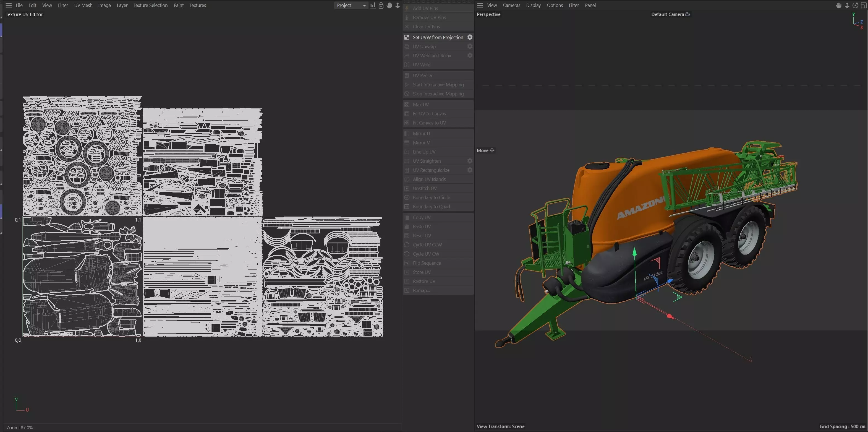Open the Filter menu in 3D viewport
Screen dimensions: 868x432
(574, 6)
